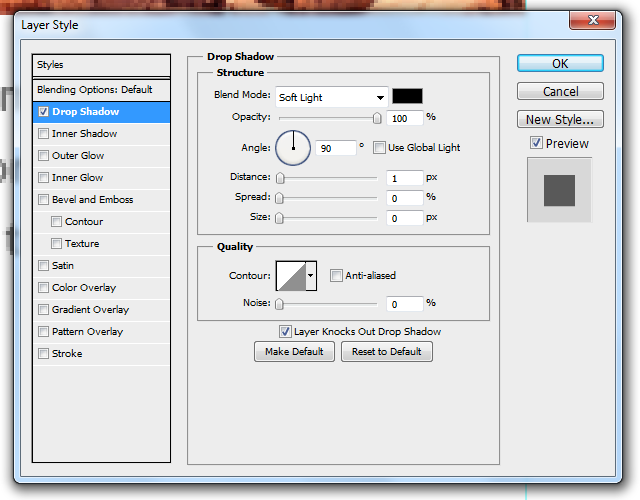Click the Angle value field
Screen dimensions: 640x500
click(336, 148)
